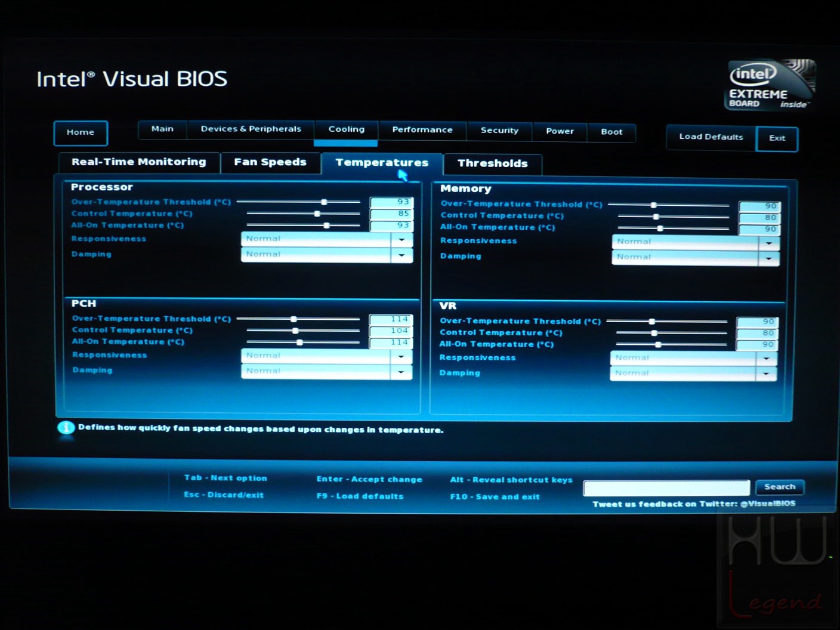Open Processor Damping dropdown

[x=326, y=255]
